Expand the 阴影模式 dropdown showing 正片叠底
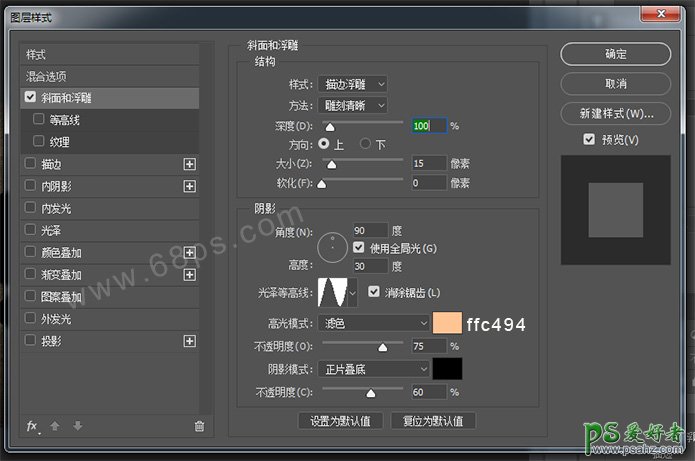This screenshot has width=695, height=461. pos(374,369)
